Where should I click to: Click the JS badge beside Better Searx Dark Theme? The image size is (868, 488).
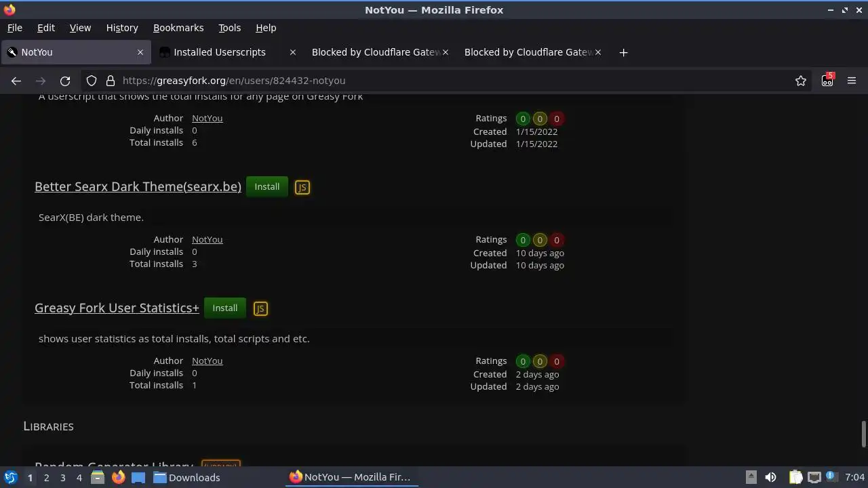[302, 188]
